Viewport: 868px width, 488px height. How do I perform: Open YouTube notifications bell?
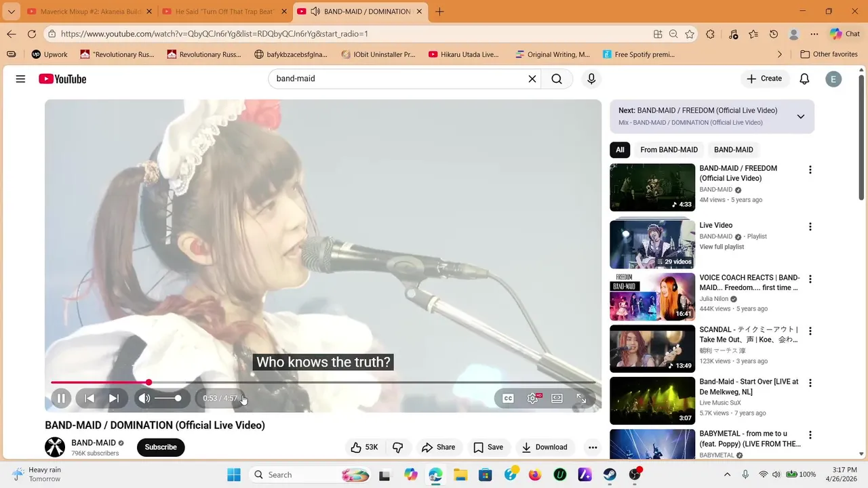pos(804,79)
